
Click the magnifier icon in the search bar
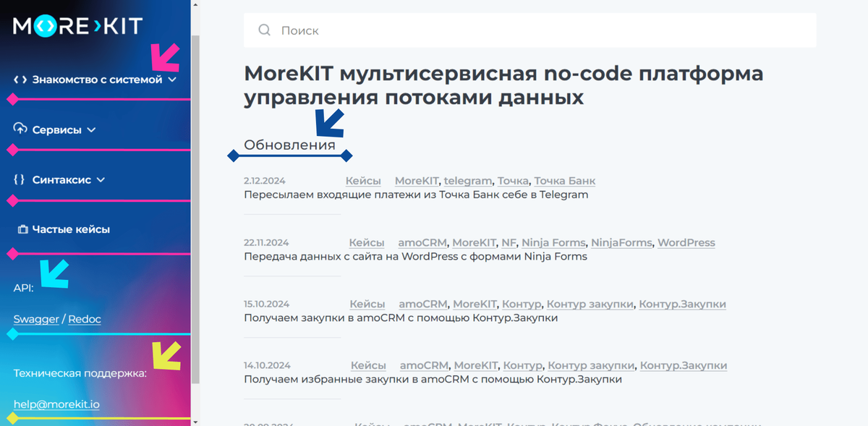tap(265, 30)
